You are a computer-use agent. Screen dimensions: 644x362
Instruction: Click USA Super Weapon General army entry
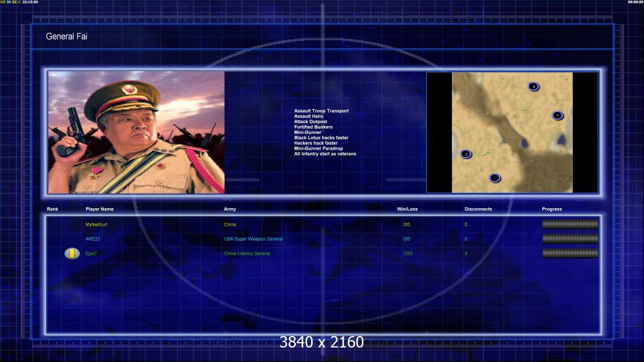coord(253,239)
